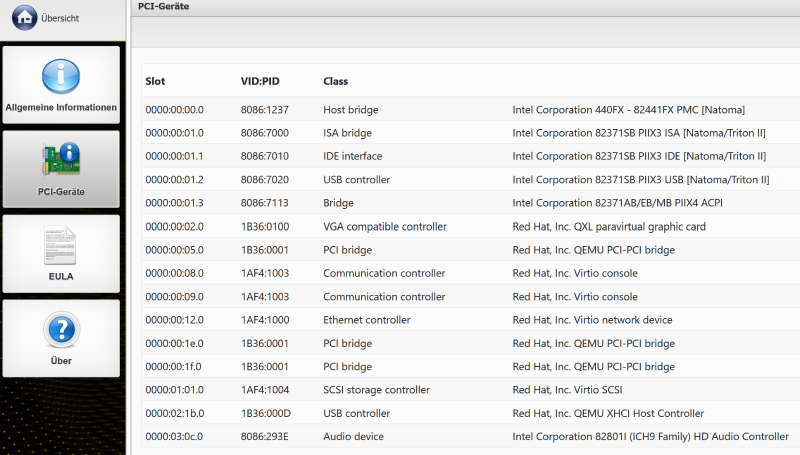
Task: Click the Über question mark icon
Action: click(61, 330)
